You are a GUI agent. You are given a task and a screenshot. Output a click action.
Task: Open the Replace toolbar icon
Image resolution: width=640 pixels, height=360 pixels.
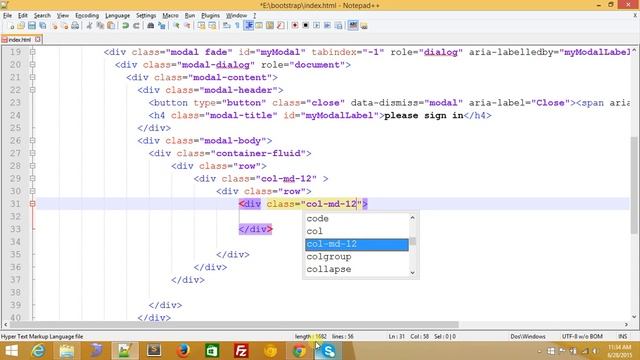[162, 26]
